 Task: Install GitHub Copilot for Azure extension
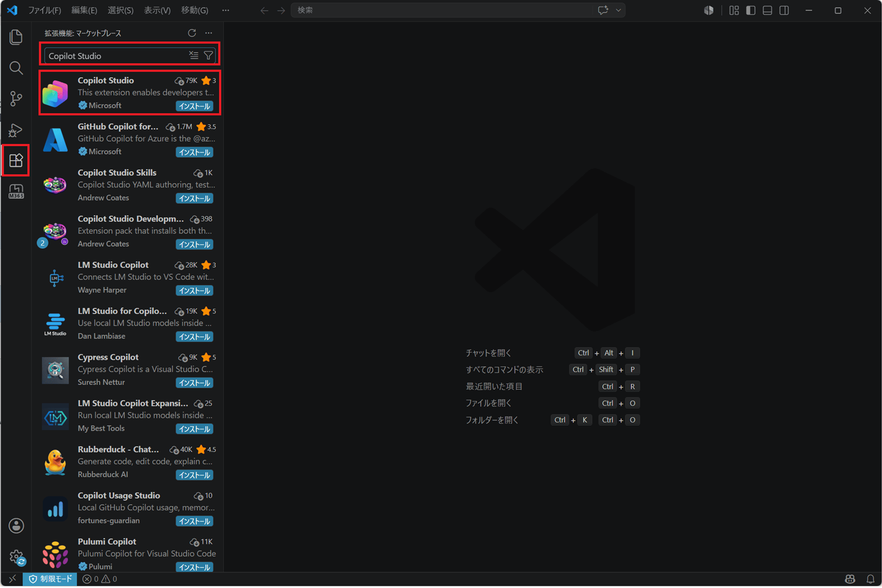195,152
